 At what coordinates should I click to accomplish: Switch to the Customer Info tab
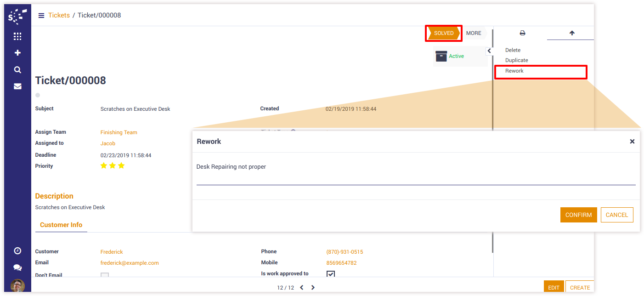61,225
